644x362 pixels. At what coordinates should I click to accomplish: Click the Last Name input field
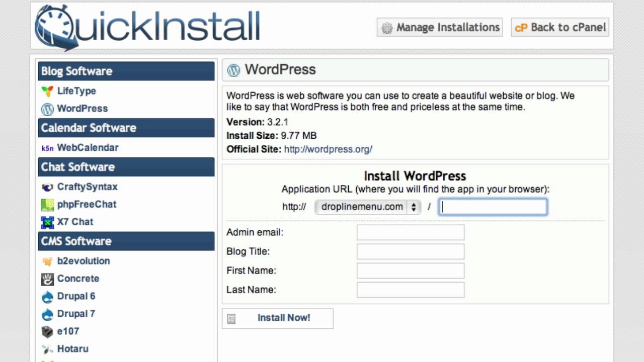(411, 290)
